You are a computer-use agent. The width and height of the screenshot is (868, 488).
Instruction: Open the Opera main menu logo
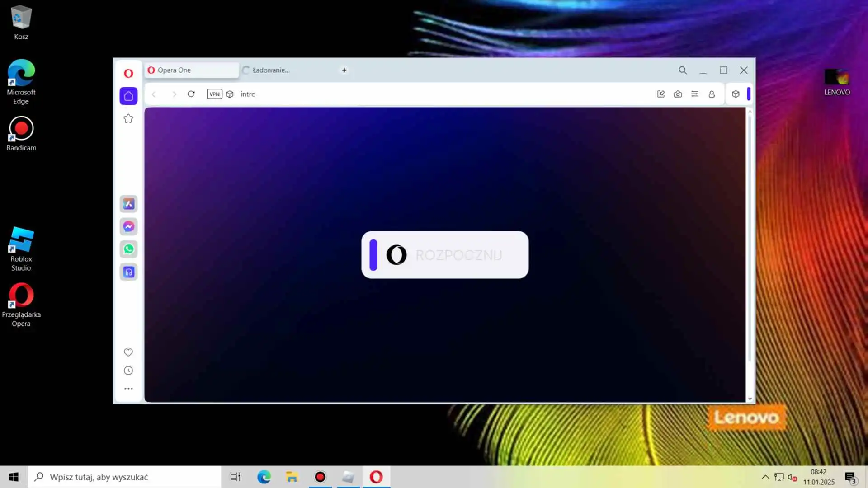click(x=128, y=73)
